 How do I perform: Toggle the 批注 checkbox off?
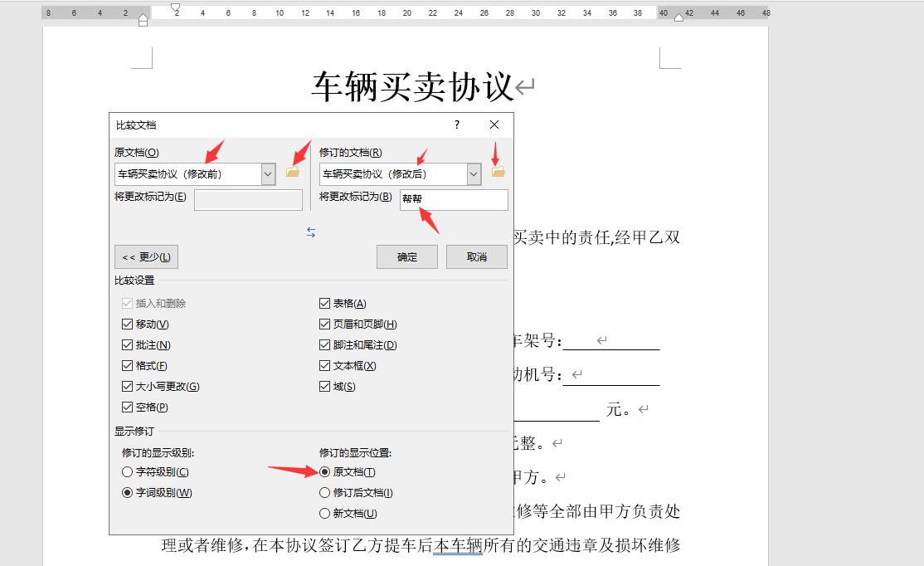(x=127, y=344)
